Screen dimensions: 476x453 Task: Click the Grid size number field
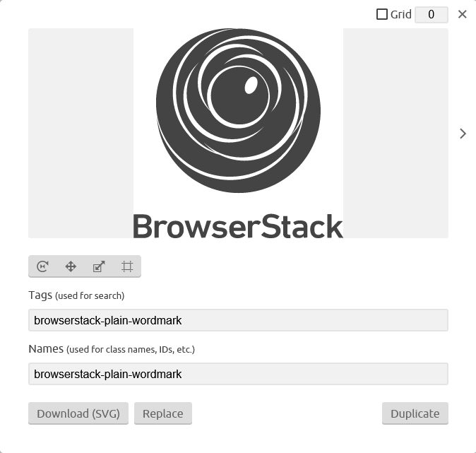pos(432,15)
